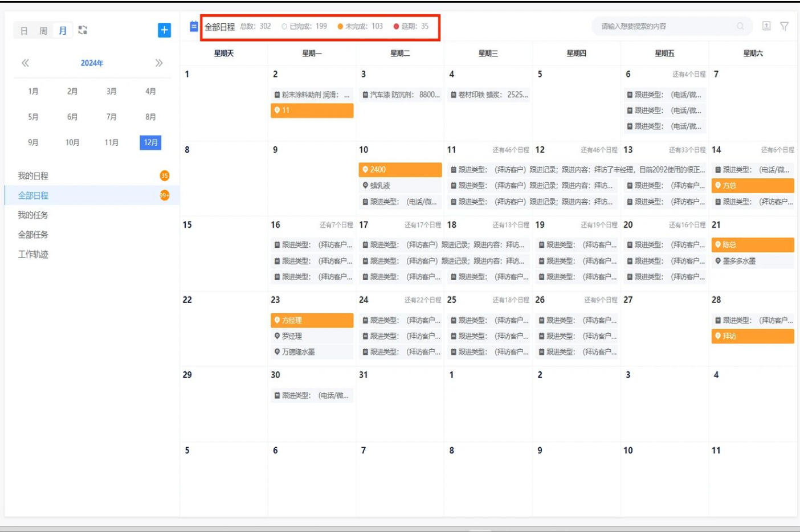
Task: Open the filter funnel icon
Action: click(x=784, y=26)
